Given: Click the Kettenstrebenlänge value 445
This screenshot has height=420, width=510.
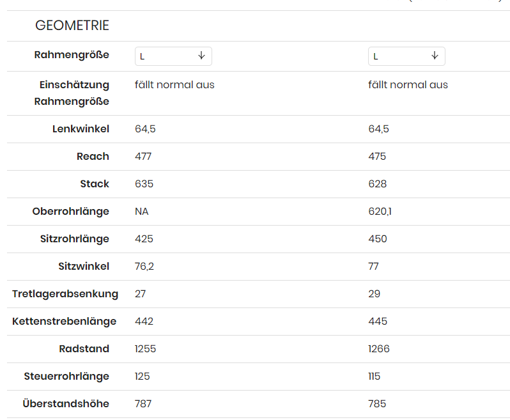Looking at the screenshot, I should click(378, 322).
